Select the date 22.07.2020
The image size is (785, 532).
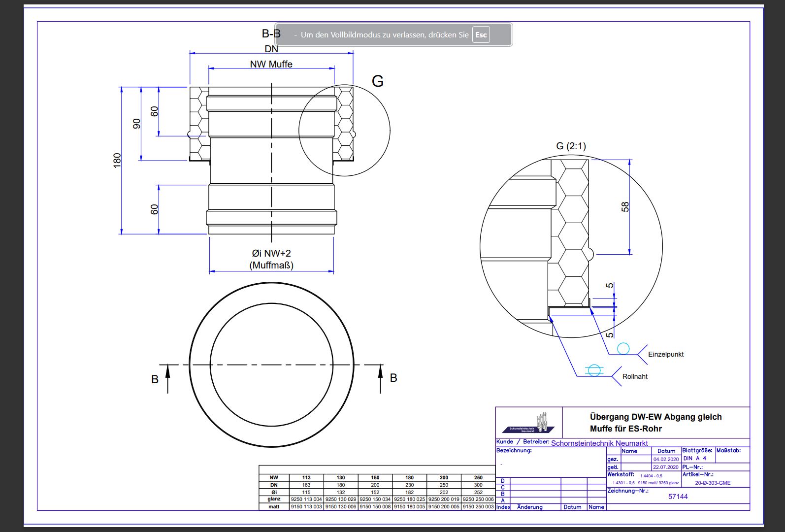(666, 467)
